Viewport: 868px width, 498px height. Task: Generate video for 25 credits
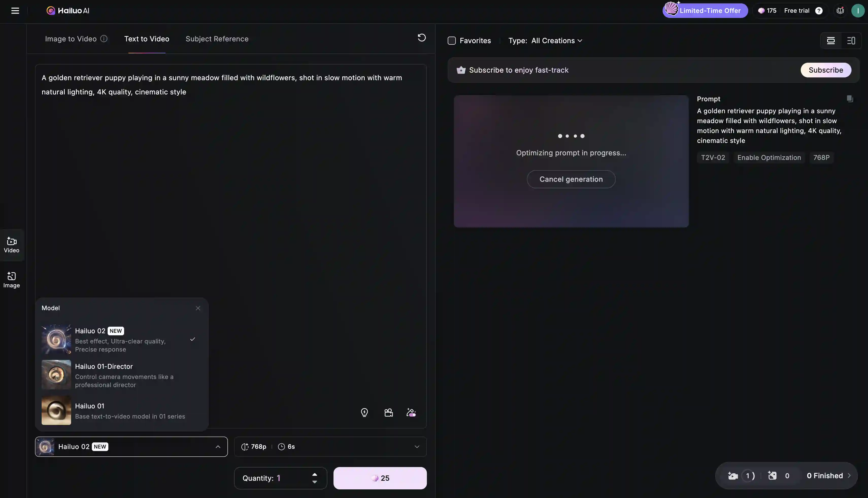[x=380, y=478]
